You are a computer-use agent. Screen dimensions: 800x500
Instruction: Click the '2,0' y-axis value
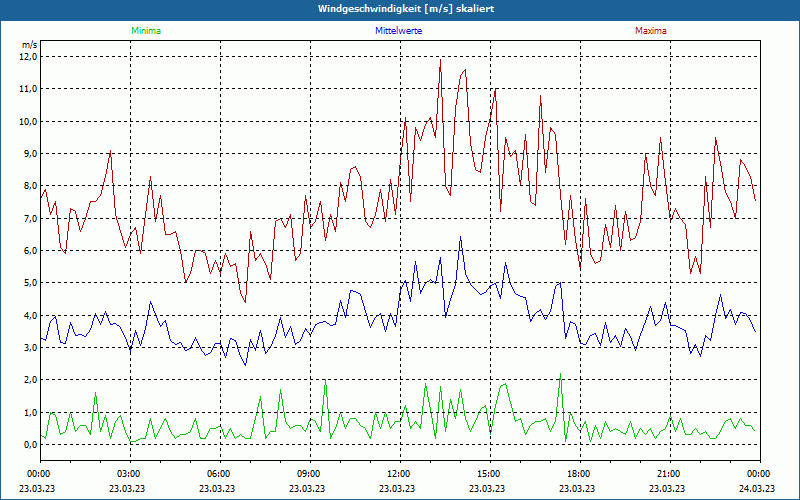tap(31, 380)
